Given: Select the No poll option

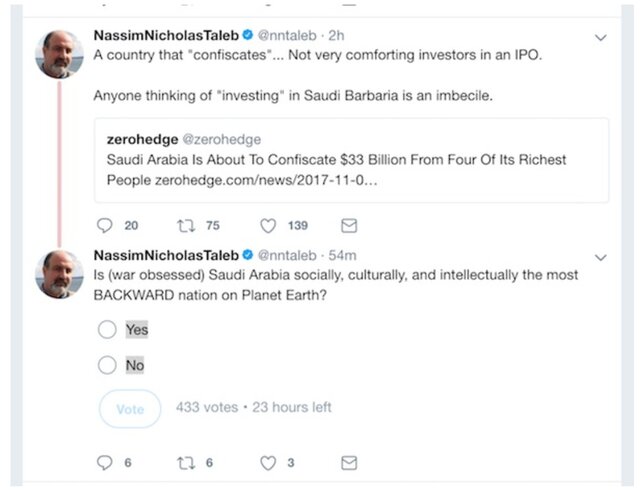Looking at the screenshot, I should point(107,365).
